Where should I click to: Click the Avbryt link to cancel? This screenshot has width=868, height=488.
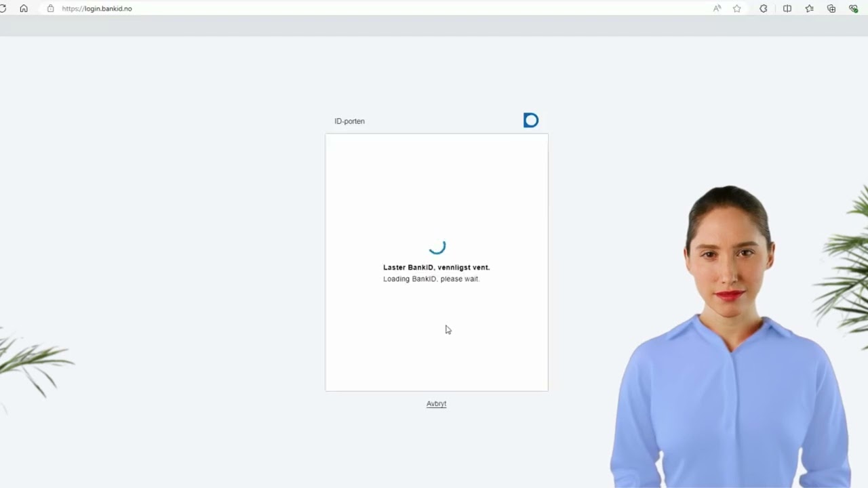click(x=436, y=404)
